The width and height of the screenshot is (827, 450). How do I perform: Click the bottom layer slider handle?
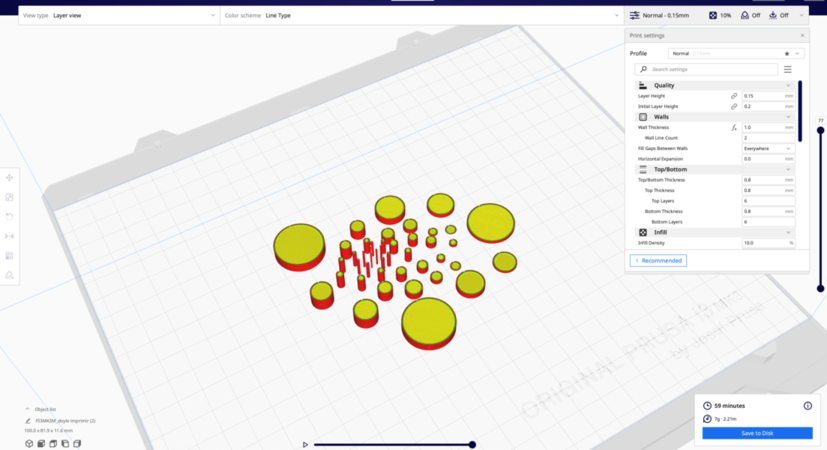click(x=820, y=289)
